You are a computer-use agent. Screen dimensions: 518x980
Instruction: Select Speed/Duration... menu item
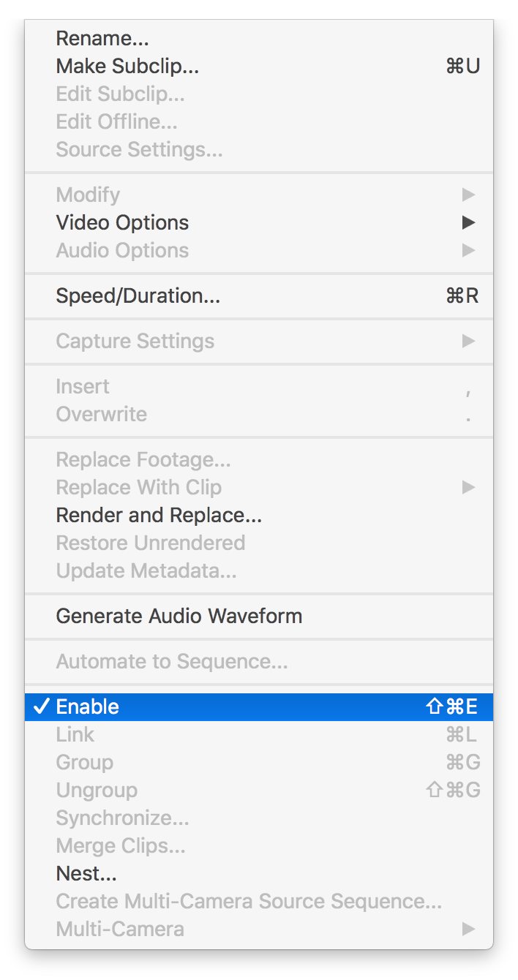coord(138,296)
